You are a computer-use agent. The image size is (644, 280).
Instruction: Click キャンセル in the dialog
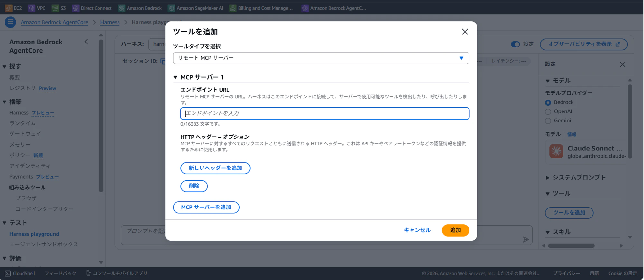tap(417, 230)
